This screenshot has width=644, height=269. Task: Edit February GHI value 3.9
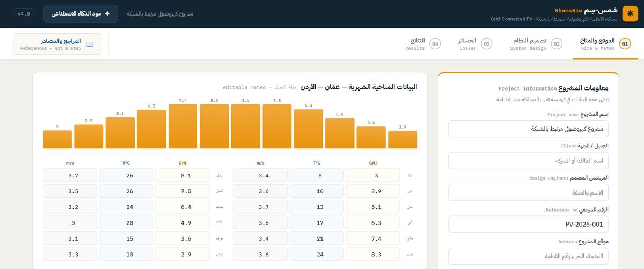click(x=372, y=191)
